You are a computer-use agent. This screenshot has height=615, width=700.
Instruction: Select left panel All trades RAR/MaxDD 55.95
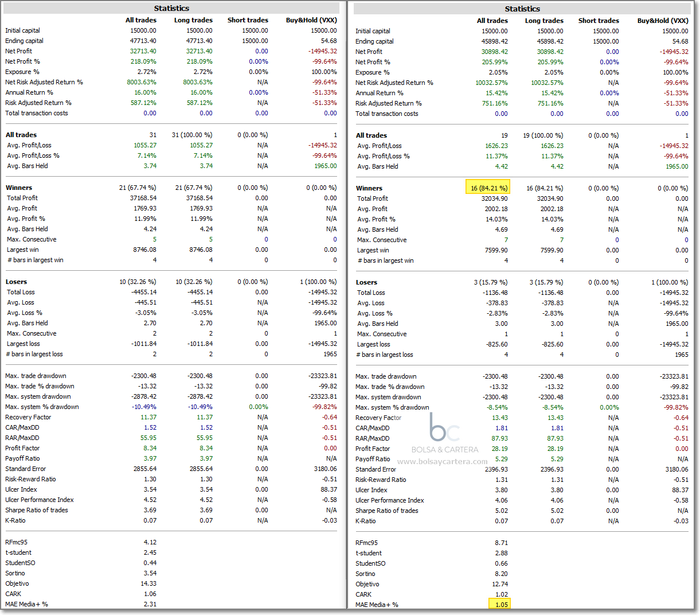pos(148,438)
